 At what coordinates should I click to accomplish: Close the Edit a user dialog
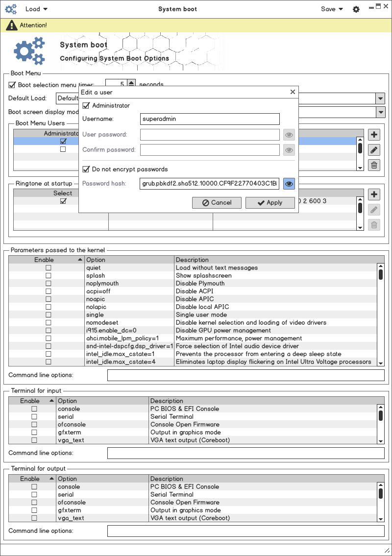pyautogui.click(x=293, y=92)
